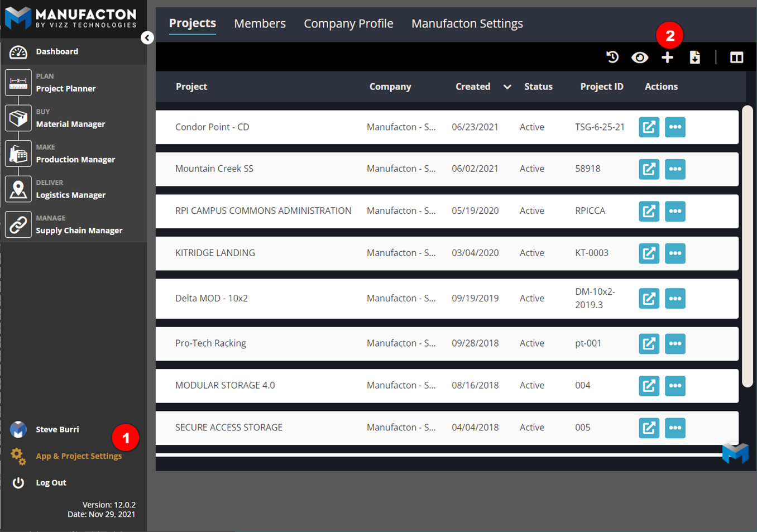Open Material Manager from sidebar

coord(70,124)
